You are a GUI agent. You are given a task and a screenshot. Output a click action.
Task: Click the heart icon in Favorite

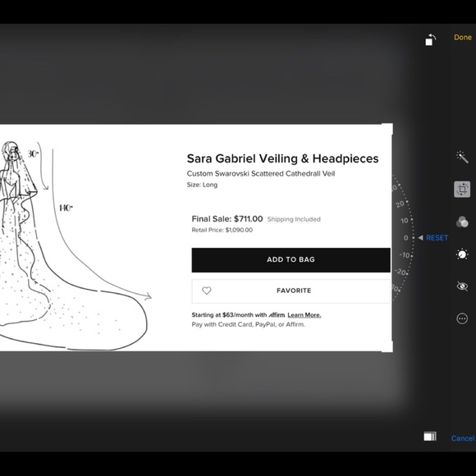tap(207, 291)
